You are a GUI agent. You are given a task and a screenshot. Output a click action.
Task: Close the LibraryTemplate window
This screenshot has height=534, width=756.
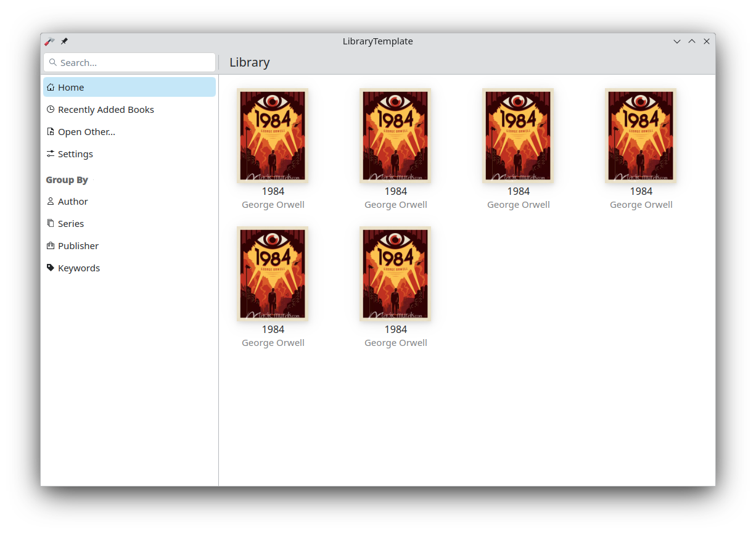(707, 41)
